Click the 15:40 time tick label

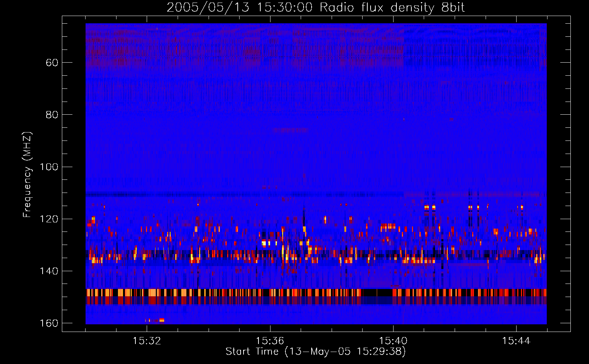(x=393, y=341)
